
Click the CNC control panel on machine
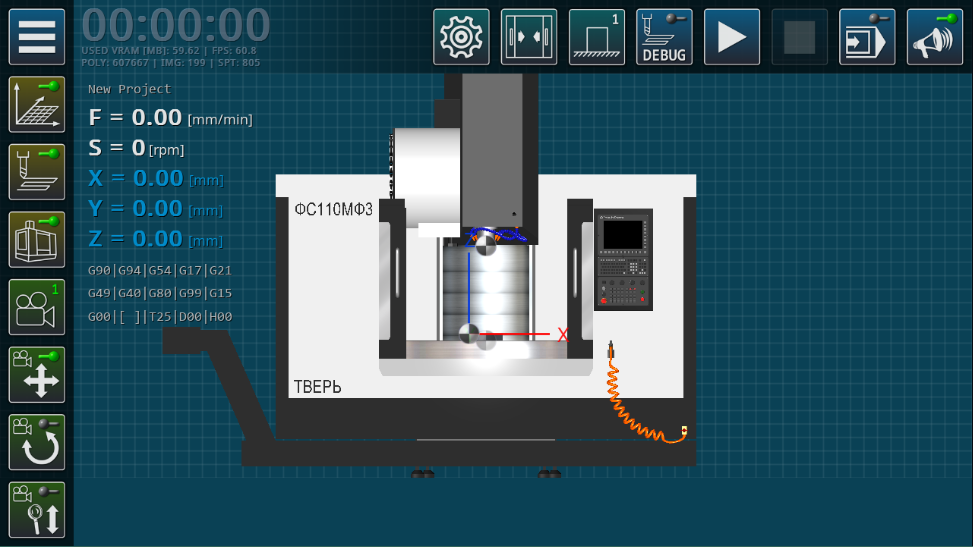[623, 259]
